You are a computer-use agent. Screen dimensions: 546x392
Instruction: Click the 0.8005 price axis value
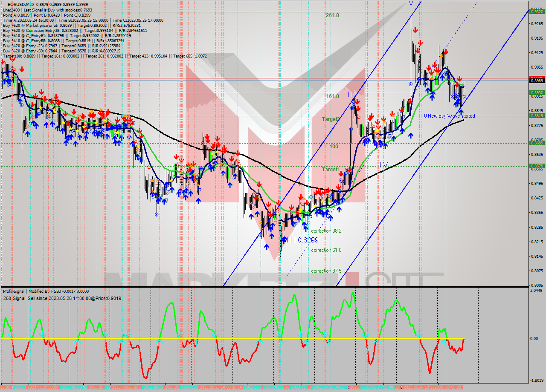[537, 285]
